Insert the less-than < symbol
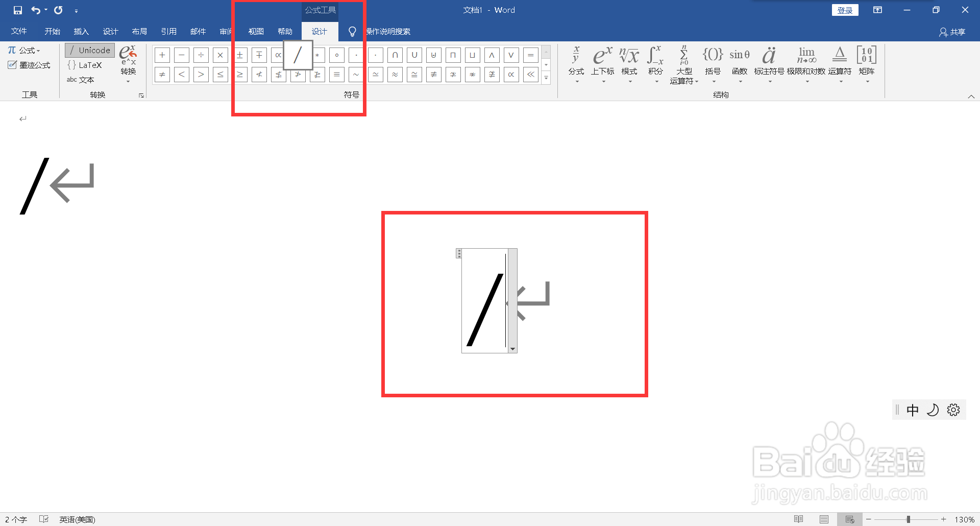This screenshot has height=526, width=980. tap(182, 75)
